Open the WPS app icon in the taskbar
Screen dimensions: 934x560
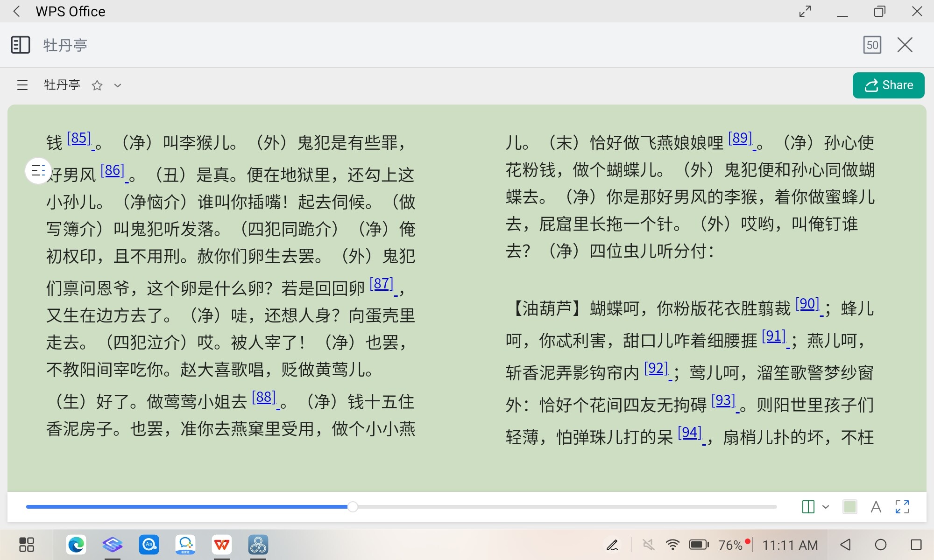[x=222, y=545]
